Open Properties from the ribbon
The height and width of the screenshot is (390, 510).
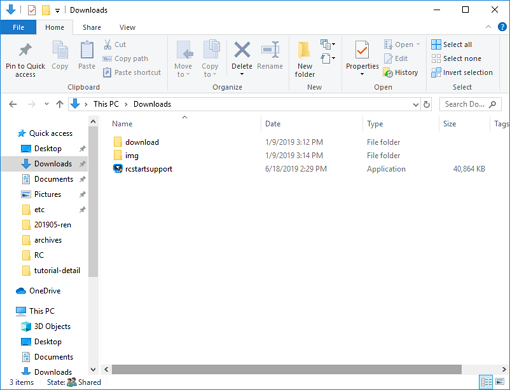coord(362,57)
